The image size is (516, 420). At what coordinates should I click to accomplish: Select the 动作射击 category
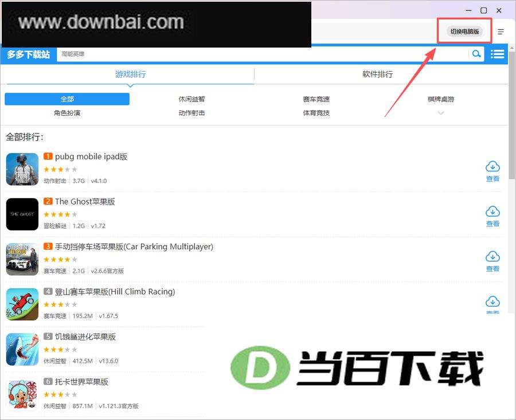click(191, 113)
